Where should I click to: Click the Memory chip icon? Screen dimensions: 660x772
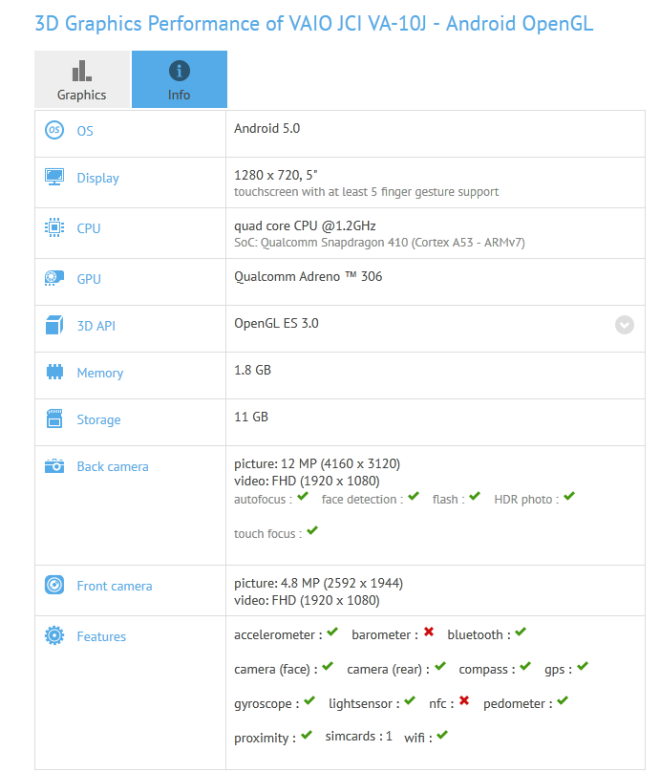[x=55, y=372]
